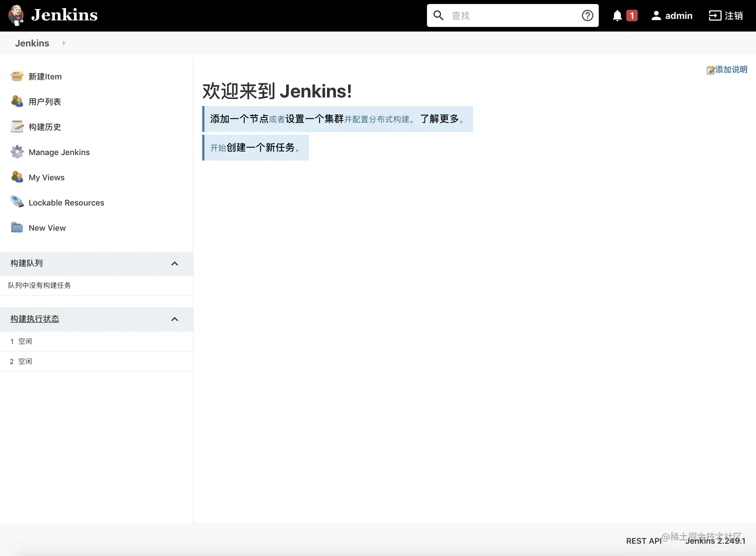The height and width of the screenshot is (556, 756).
Task: Collapse the 构建执行状态 panel chevron
Action: [x=174, y=319]
